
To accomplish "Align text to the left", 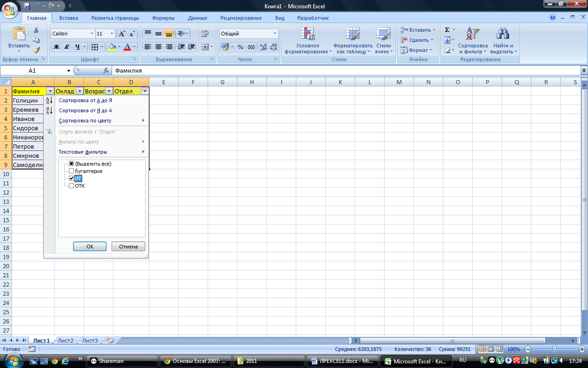I will click(148, 47).
